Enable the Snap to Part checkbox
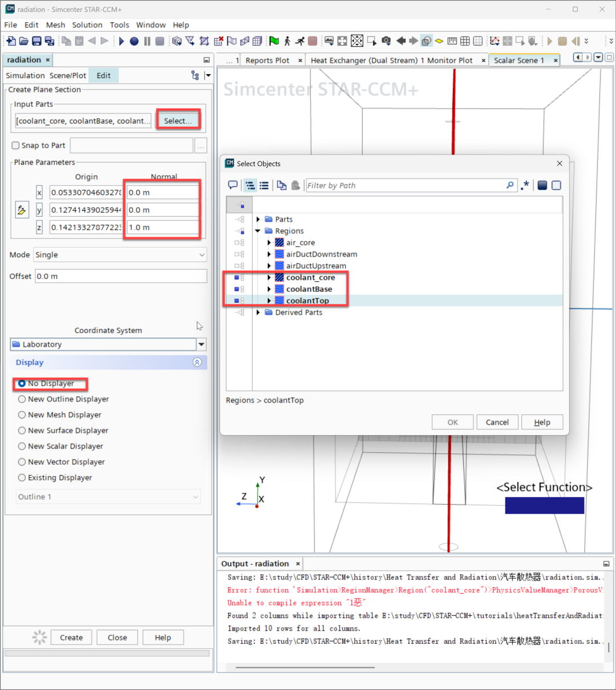616x690 pixels. coord(16,145)
